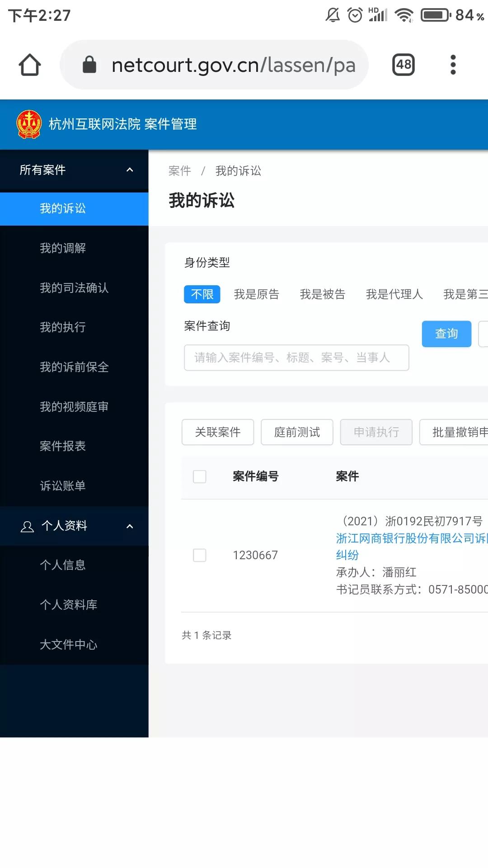Open the browser three-dot overflow menu

[x=453, y=65]
